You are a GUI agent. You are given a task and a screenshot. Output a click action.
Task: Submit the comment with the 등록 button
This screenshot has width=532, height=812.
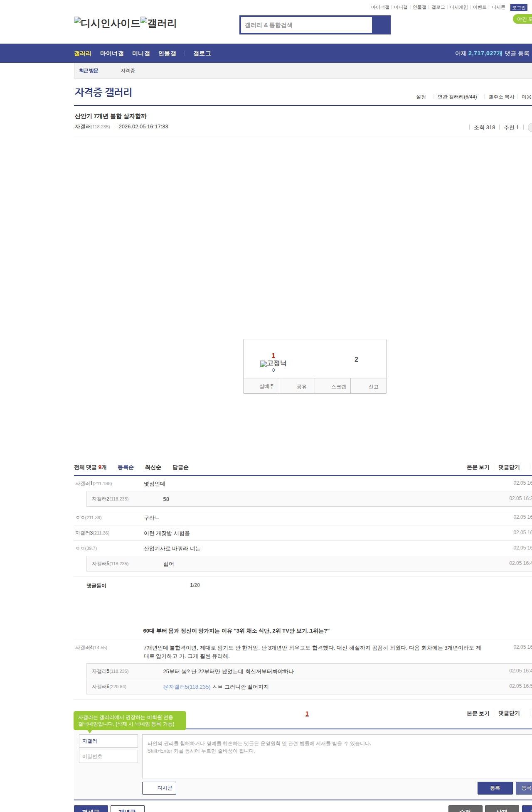tap(495, 788)
